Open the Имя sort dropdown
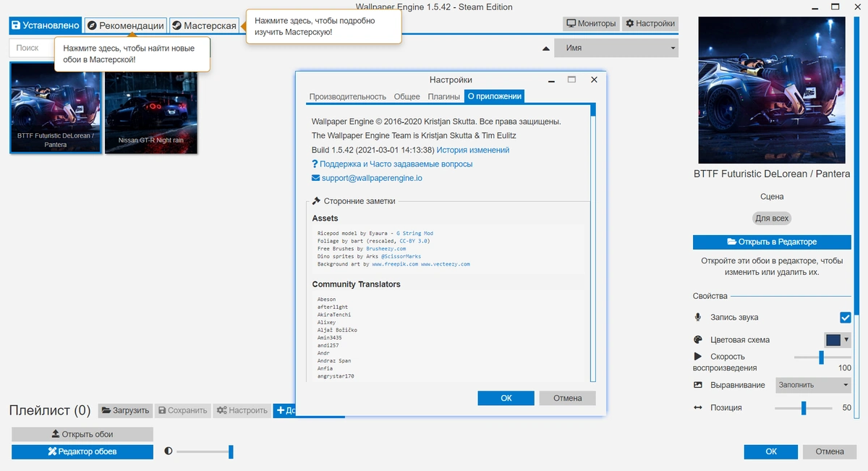This screenshot has width=868, height=471. tap(616, 48)
